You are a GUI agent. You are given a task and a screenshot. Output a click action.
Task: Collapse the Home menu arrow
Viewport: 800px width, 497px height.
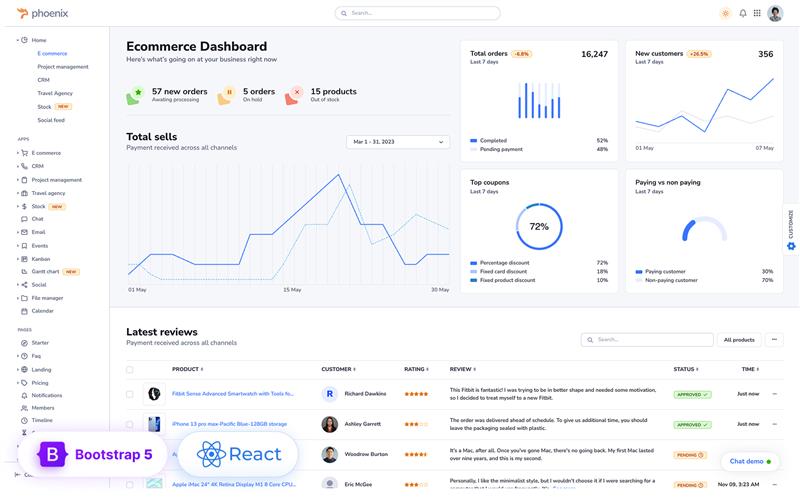coord(17,40)
